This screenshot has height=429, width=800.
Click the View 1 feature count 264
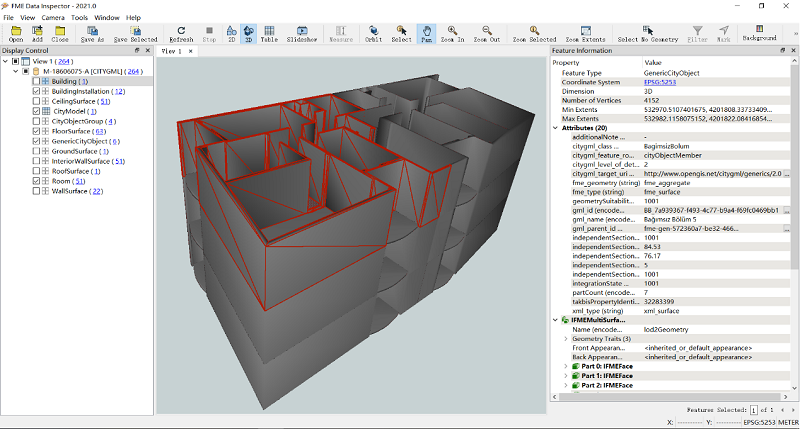[x=64, y=61]
